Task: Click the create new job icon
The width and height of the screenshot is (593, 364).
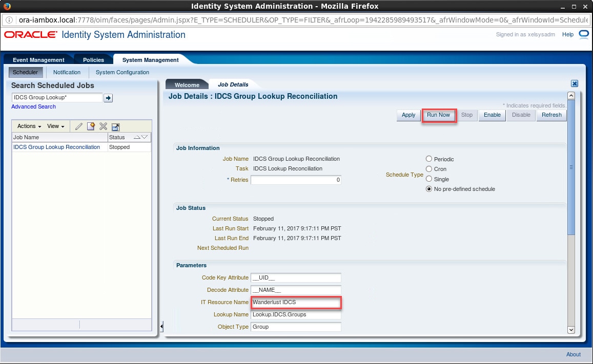Action: [x=91, y=126]
